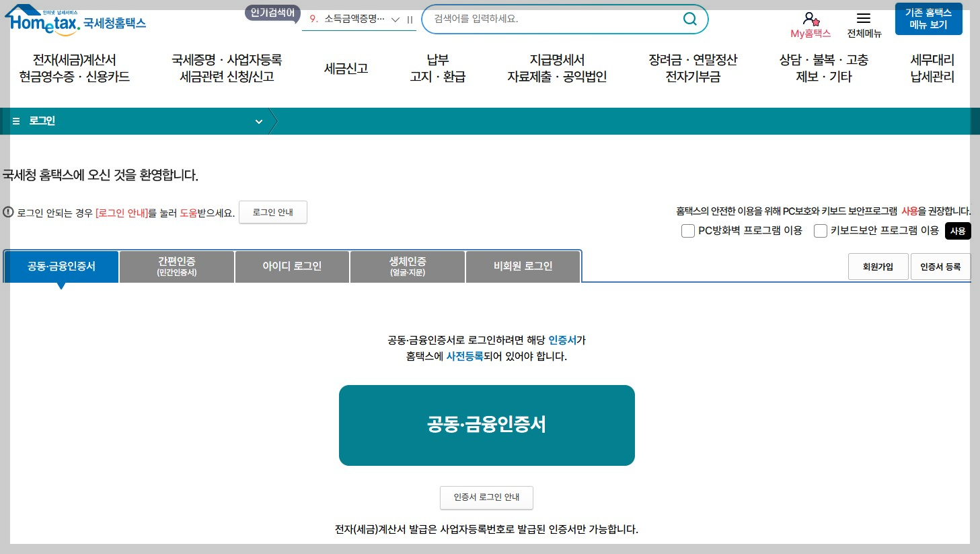Open My홈택스 via the profile icon
The width and height of the screenshot is (980, 554).
(x=810, y=18)
